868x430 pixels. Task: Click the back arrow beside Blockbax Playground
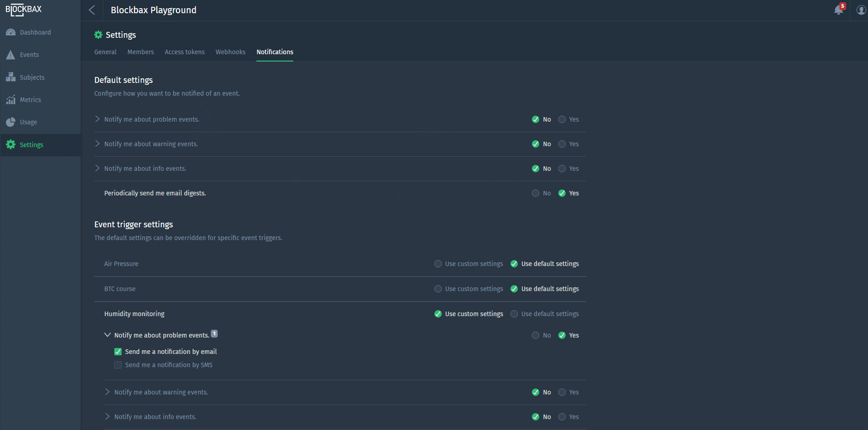coord(92,10)
